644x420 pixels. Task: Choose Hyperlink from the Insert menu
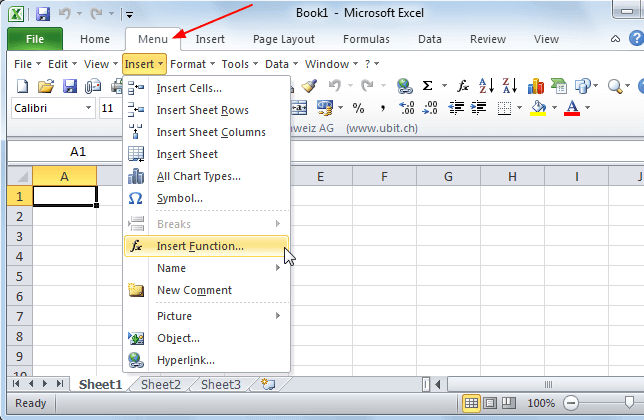(x=206, y=360)
